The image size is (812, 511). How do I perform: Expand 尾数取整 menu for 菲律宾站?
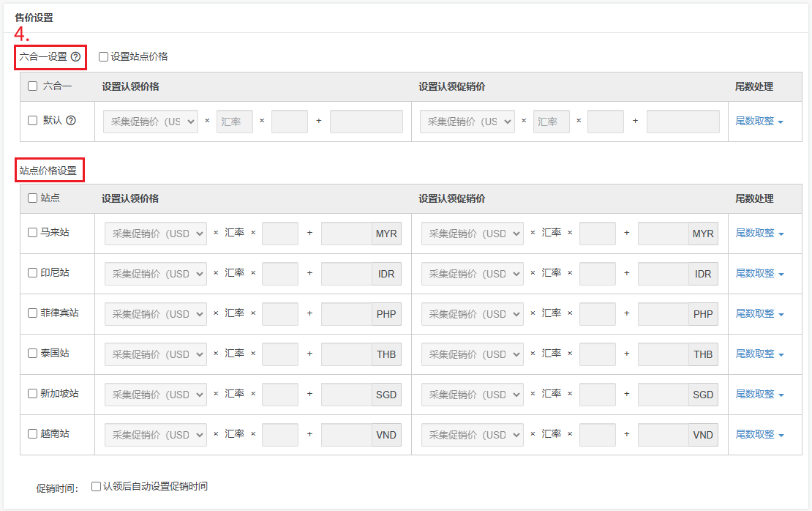pyautogui.click(x=759, y=314)
